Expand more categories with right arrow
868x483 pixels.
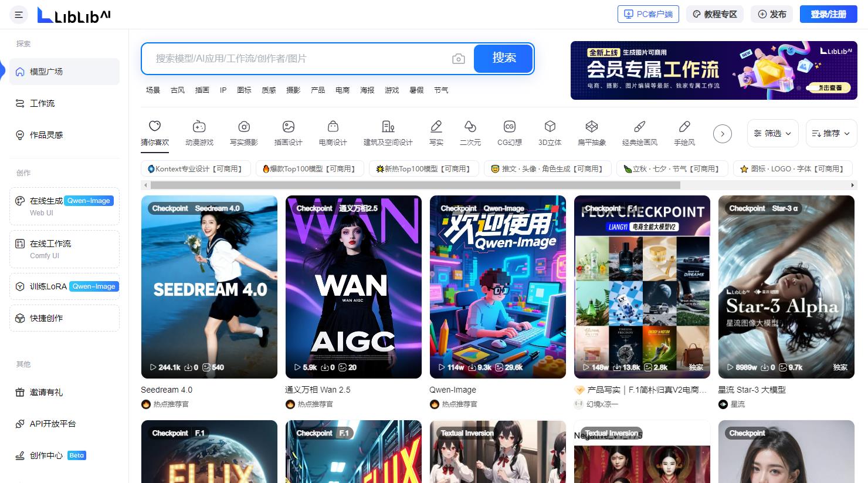[x=722, y=134]
